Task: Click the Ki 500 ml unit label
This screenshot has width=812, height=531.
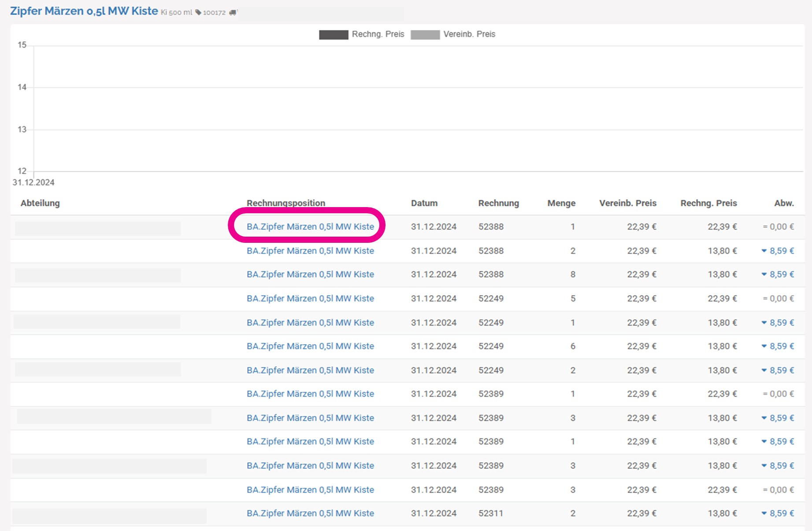Action: click(176, 12)
